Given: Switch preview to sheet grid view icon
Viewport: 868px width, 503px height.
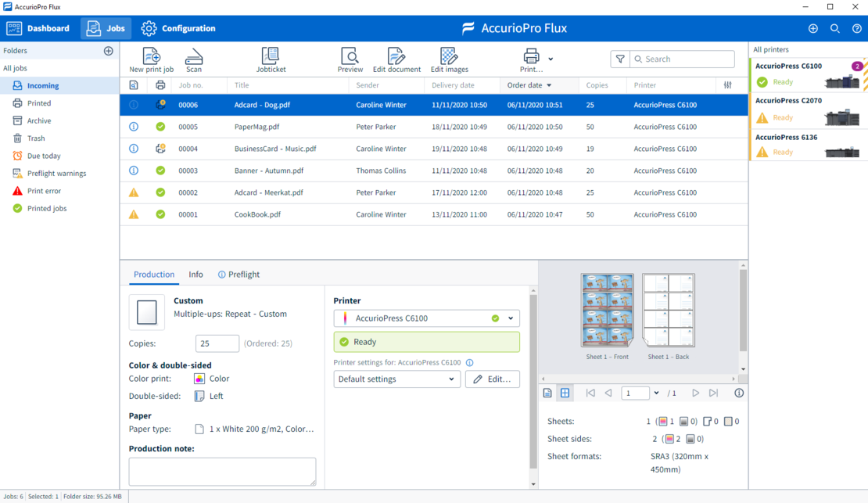Looking at the screenshot, I should tap(565, 393).
